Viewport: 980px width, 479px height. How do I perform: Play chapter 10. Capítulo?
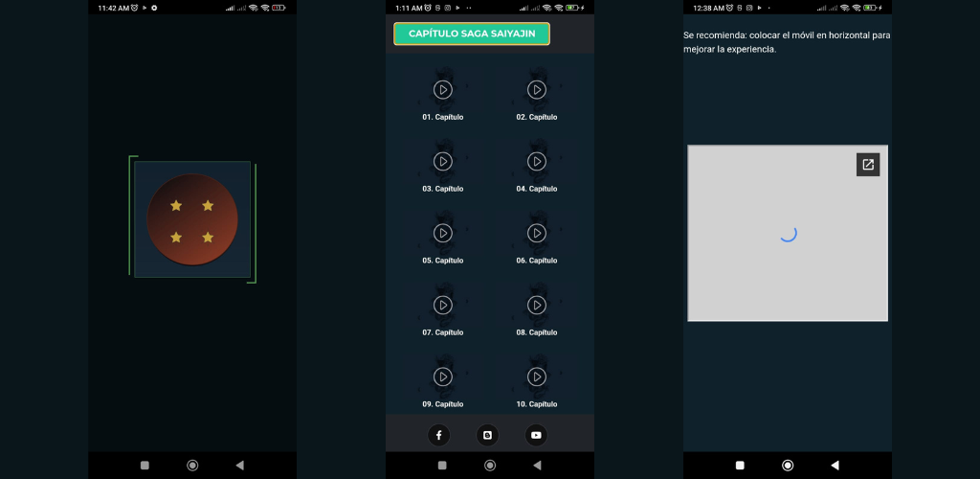tap(537, 377)
